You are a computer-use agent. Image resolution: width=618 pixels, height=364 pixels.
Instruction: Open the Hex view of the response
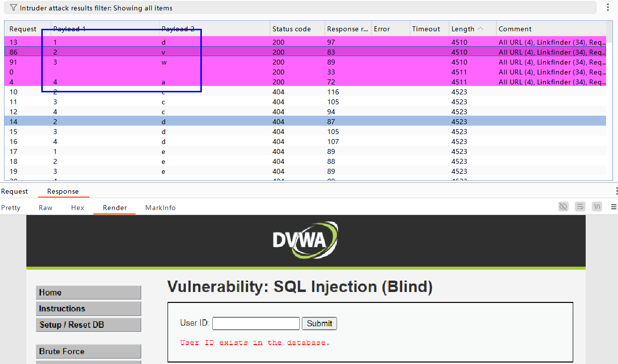[78, 208]
